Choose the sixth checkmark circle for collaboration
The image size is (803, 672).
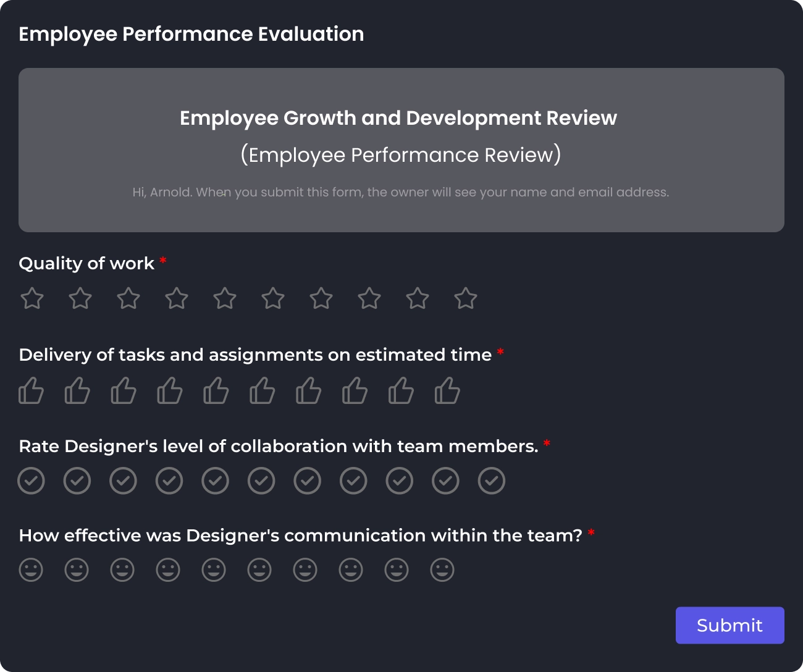(261, 481)
